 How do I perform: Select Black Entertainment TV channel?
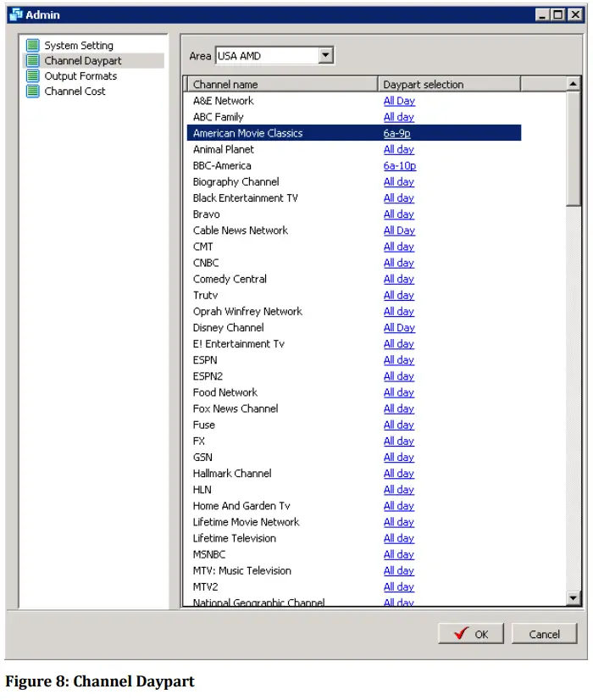coord(245,197)
